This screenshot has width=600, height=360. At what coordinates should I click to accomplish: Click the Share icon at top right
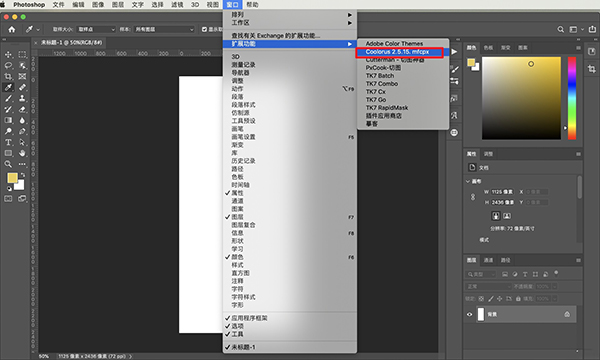(592, 29)
